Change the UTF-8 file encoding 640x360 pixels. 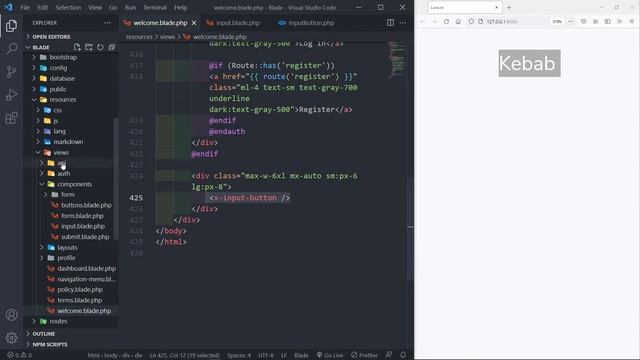(x=266, y=355)
